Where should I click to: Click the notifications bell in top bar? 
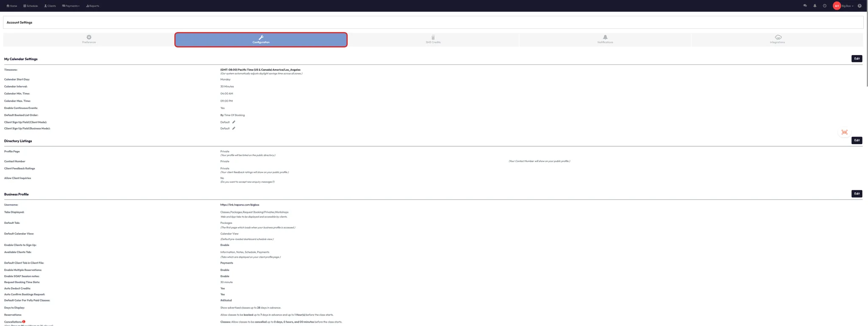(x=815, y=6)
